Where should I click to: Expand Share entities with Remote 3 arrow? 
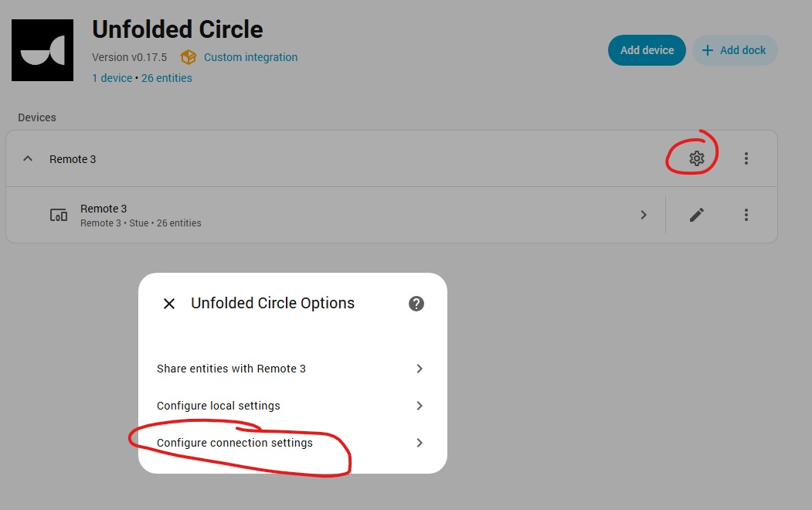click(420, 369)
